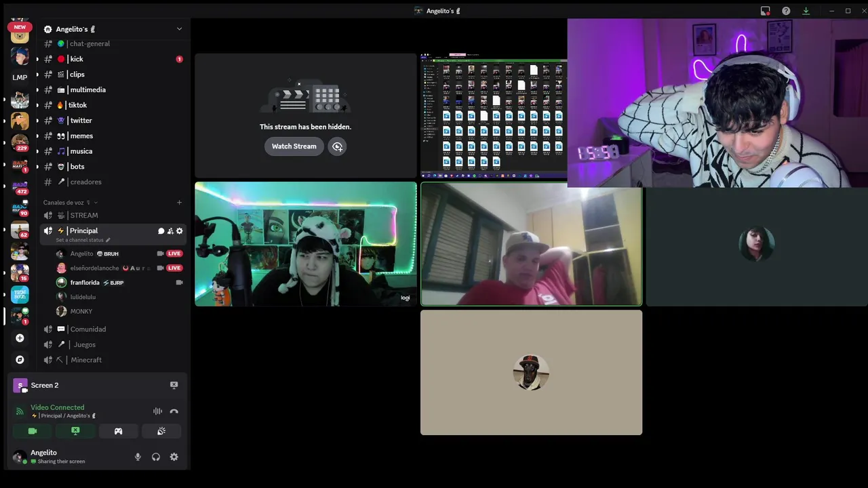Screen dimensions: 868x488
Task: Pop out the hidden stream
Action: 337,146
